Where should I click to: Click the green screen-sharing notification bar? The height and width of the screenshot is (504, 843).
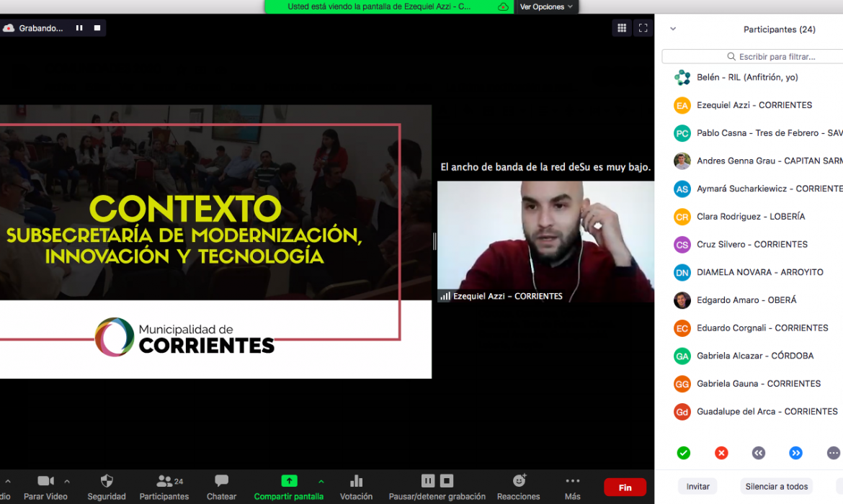pos(390,7)
